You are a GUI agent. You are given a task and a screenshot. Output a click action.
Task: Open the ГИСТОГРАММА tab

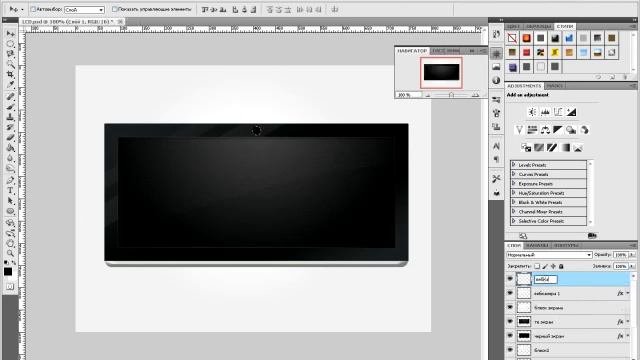coord(446,51)
